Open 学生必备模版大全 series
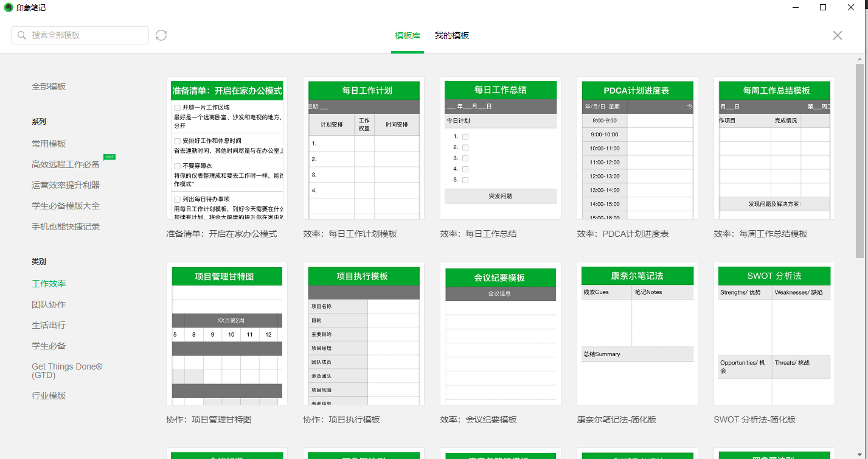Screen dimensions: 868x459 click(66, 206)
